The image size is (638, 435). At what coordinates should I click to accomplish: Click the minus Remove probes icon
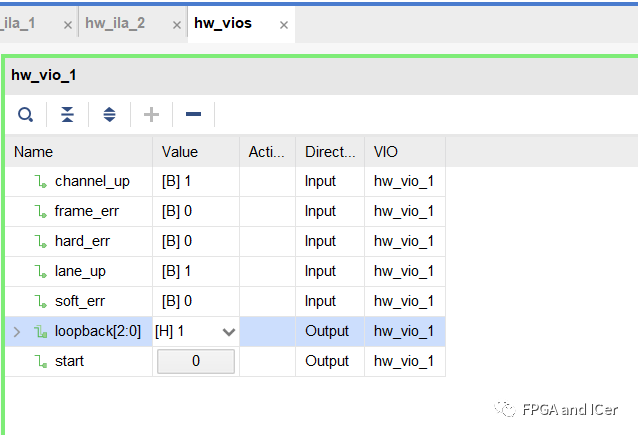coord(193,114)
